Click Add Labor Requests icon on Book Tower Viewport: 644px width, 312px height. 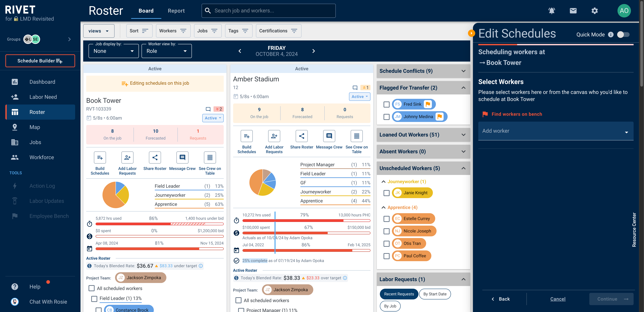127,158
